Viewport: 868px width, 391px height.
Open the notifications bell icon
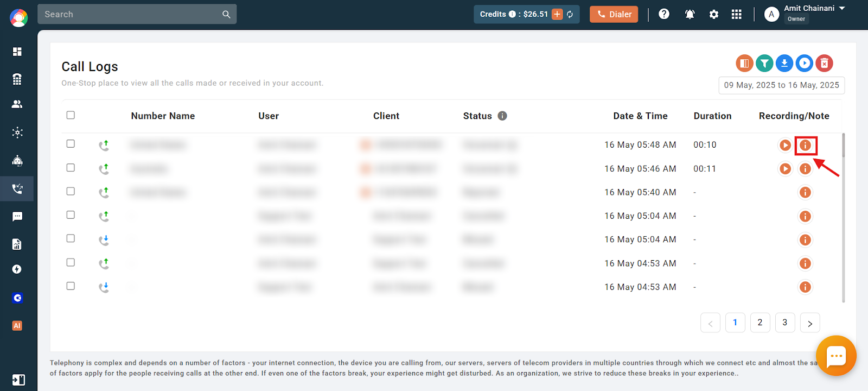tap(690, 14)
